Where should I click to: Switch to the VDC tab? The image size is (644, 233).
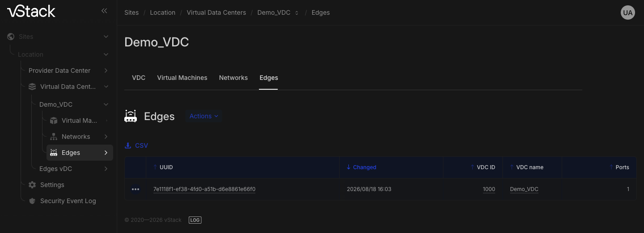(139, 78)
